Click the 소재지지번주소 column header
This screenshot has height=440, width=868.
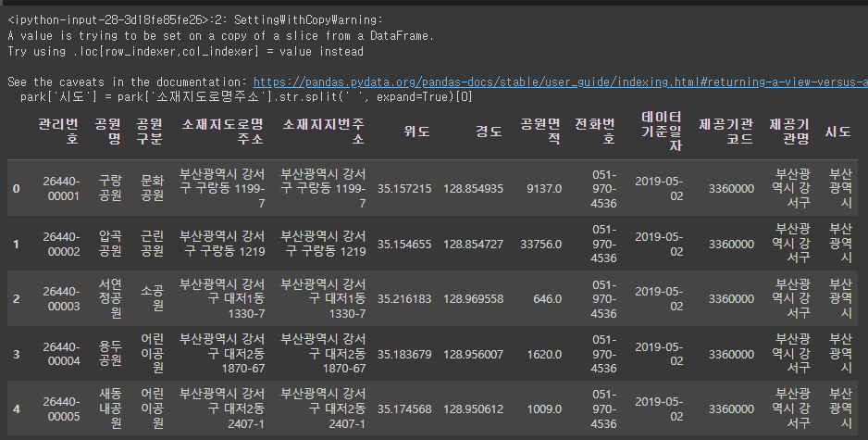point(323,131)
